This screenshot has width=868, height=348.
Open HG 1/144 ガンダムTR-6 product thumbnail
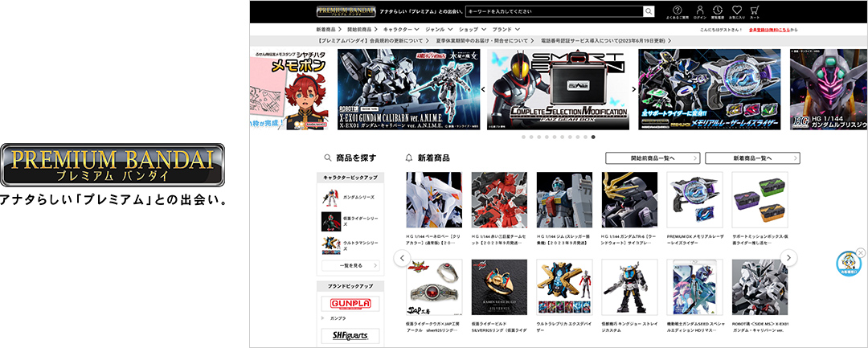pyautogui.click(x=629, y=200)
